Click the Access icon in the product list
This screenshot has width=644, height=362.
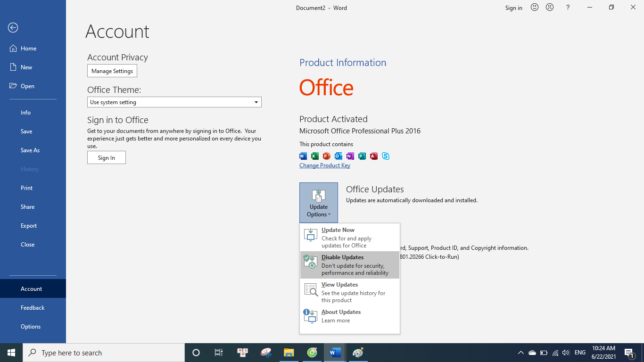tap(373, 156)
